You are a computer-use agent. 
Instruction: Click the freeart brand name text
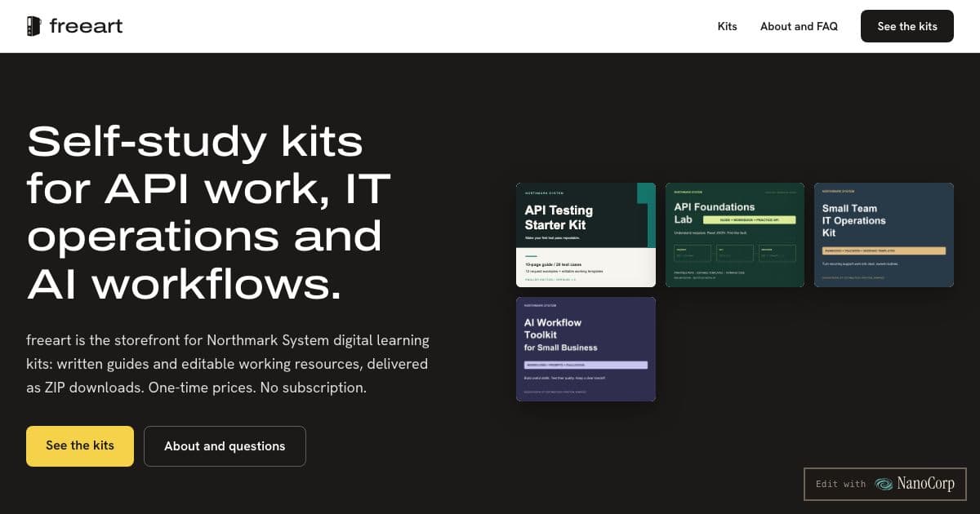(x=86, y=26)
